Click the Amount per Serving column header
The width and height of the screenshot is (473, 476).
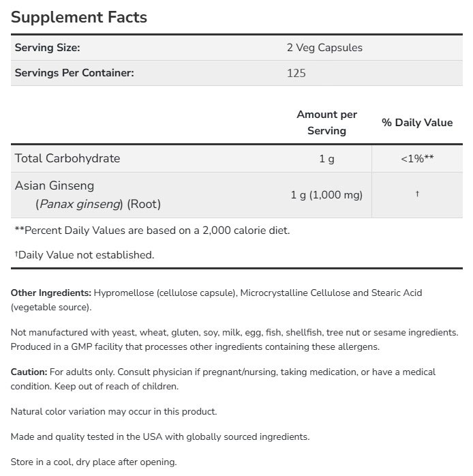[326, 123]
